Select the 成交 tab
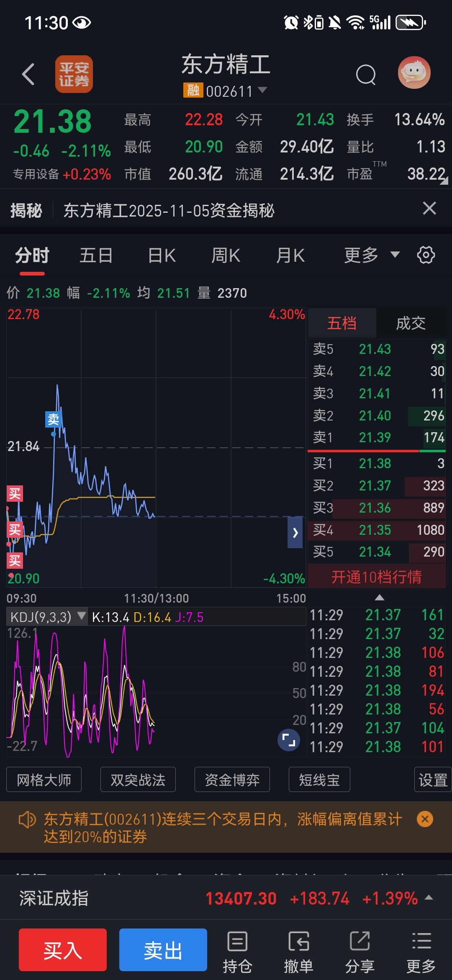The width and height of the screenshot is (452, 980). tap(411, 323)
